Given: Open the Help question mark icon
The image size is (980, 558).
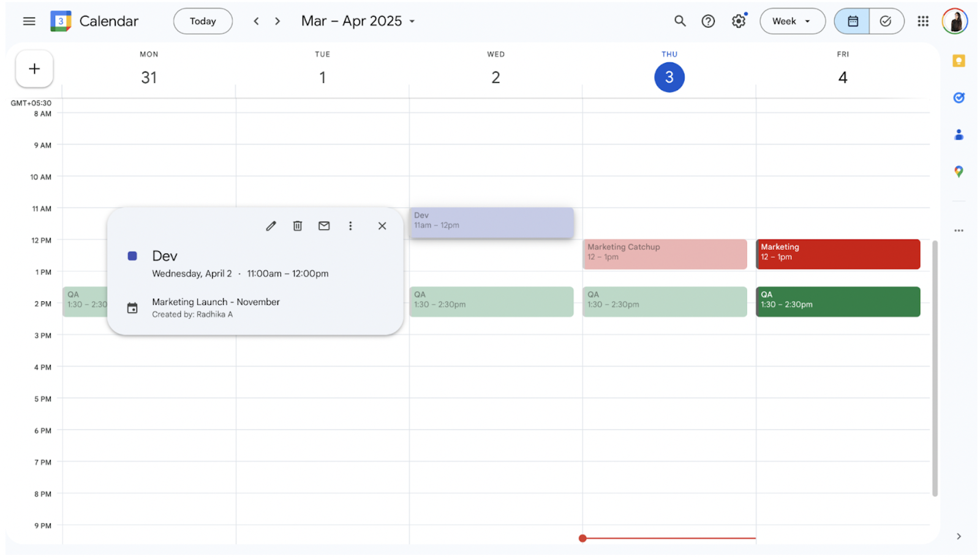Looking at the screenshot, I should (x=708, y=21).
